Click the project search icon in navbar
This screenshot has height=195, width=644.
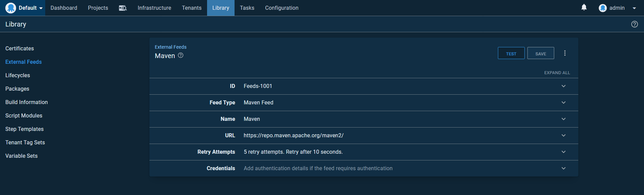123,8
